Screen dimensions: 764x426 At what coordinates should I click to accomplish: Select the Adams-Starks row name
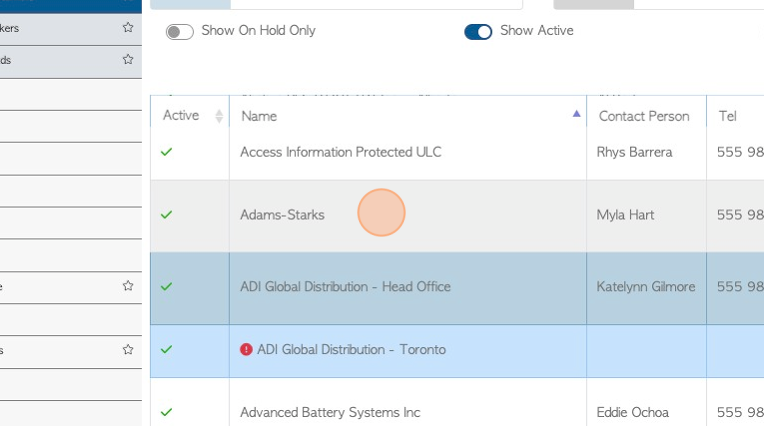[x=282, y=215]
